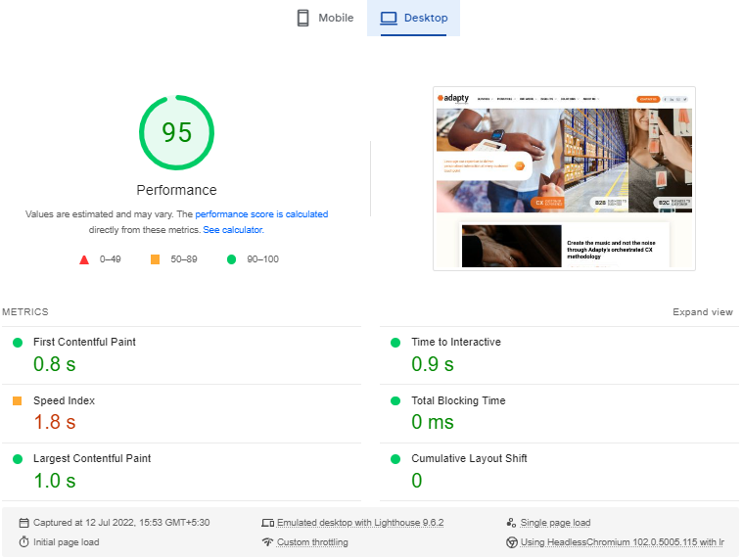
Task: Click the Custom throttling wifi icon
Action: [x=267, y=542]
